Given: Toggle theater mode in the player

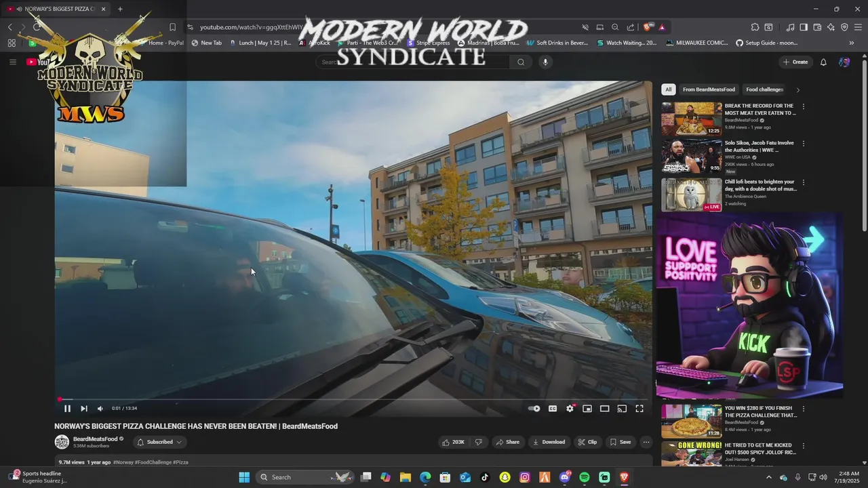Looking at the screenshot, I should [x=604, y=408].
